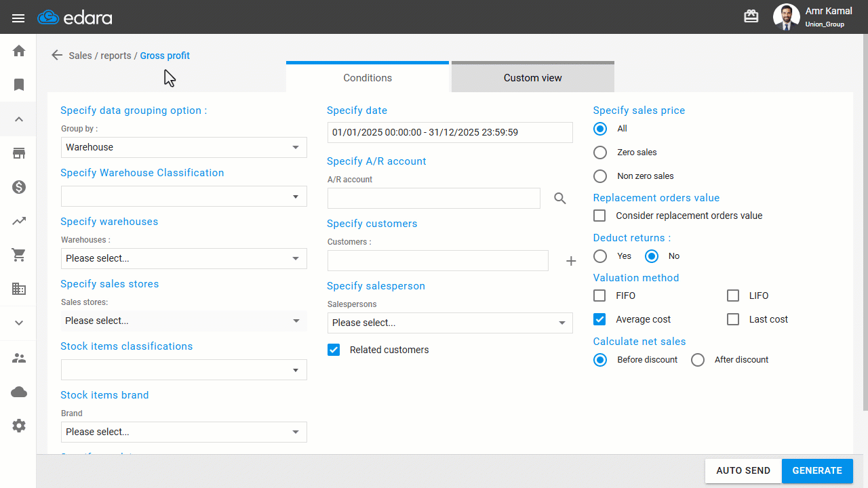The image size is (868, 488).
Task: Click the AUTO SEND button
Action: pos(743,470)
